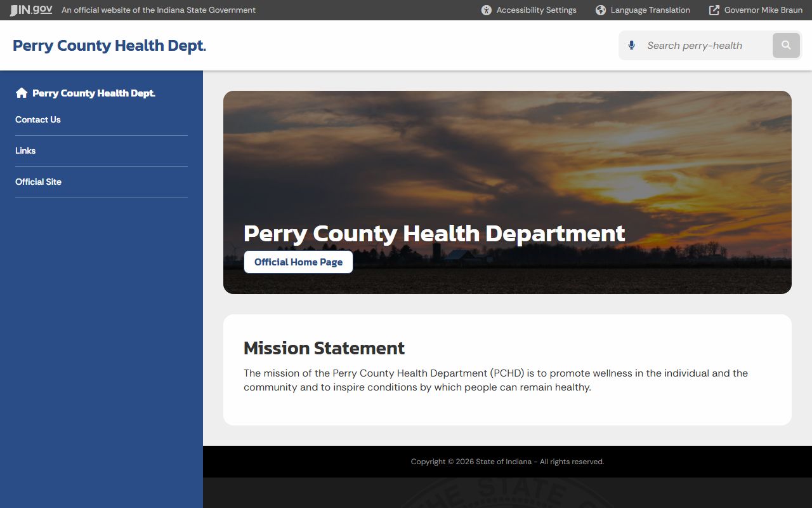812x508 pixels.
Task: Click the globe icon for translation
Action: [601, 10]
